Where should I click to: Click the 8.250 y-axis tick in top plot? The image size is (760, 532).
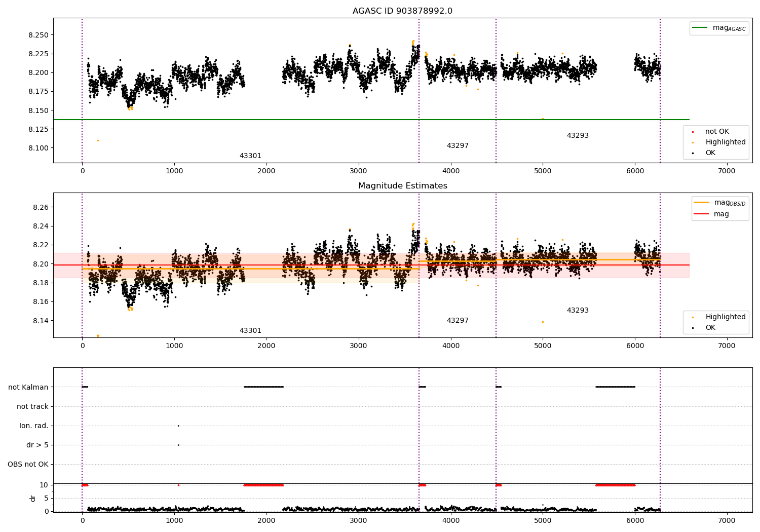[39, 35]
